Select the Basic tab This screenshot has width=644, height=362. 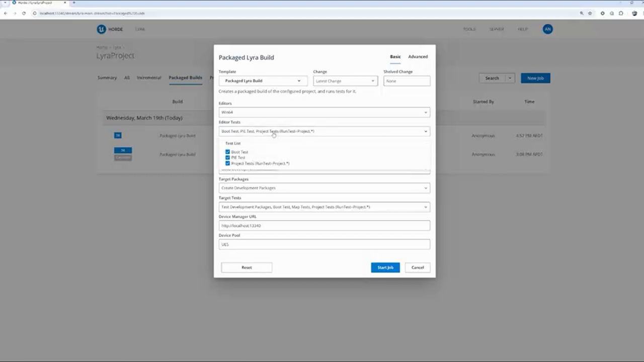click(395, 57)
